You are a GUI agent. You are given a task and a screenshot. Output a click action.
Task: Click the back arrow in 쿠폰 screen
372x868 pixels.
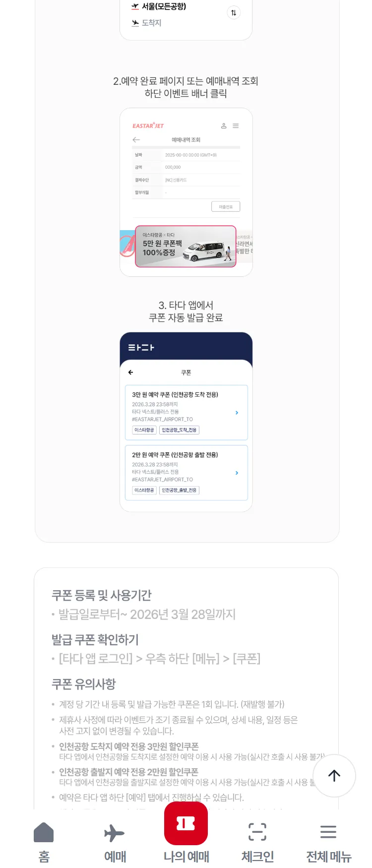point(131,372)
